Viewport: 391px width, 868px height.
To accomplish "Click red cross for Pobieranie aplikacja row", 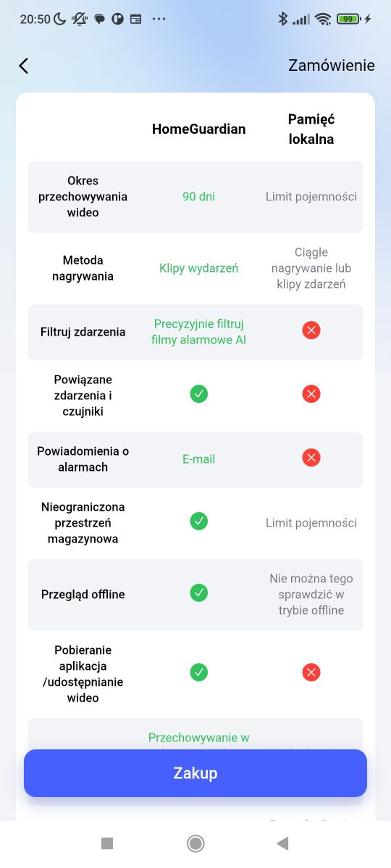I will (x=311, y=673).
